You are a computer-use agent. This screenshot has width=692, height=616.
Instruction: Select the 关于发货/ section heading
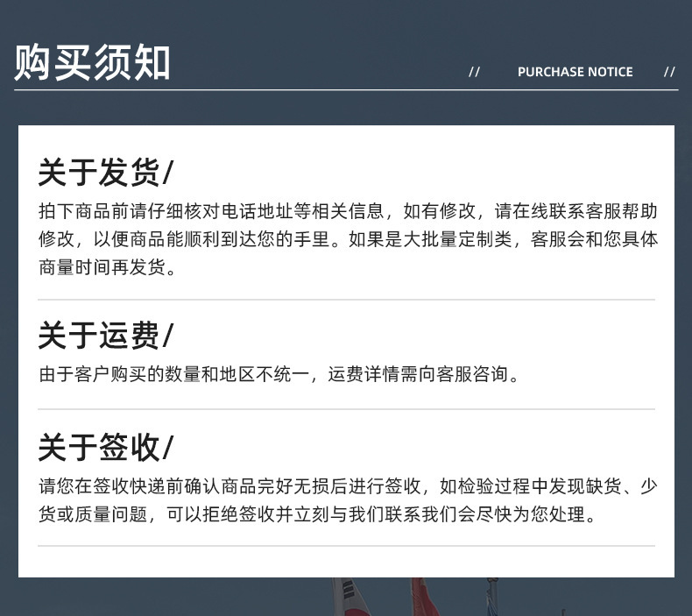106,173
